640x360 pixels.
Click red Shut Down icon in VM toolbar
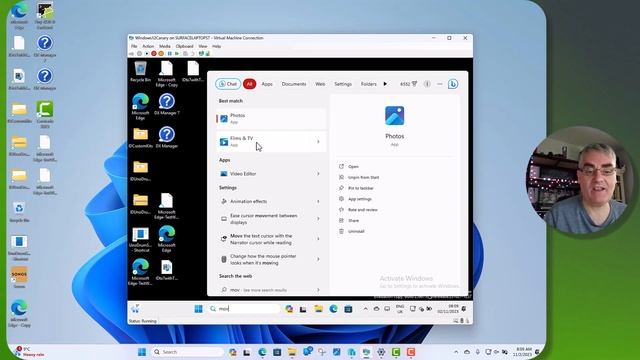[153, 53]
